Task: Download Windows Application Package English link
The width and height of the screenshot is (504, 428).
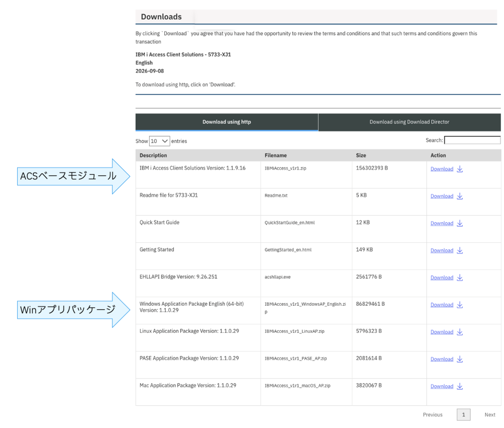Action: (x=442, y=305)
